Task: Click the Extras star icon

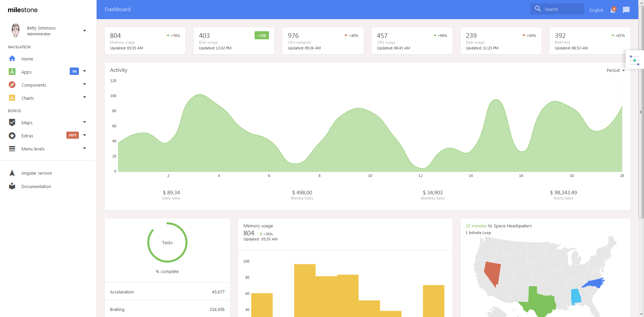Action: 12,136
